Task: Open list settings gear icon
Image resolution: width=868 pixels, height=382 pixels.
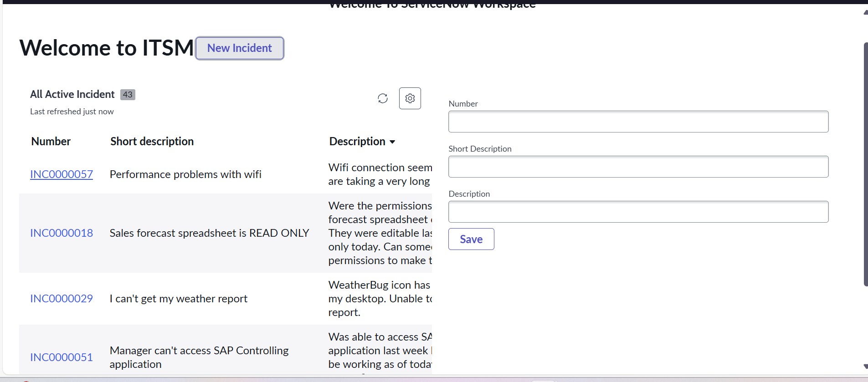Action: tap(410, 98)
